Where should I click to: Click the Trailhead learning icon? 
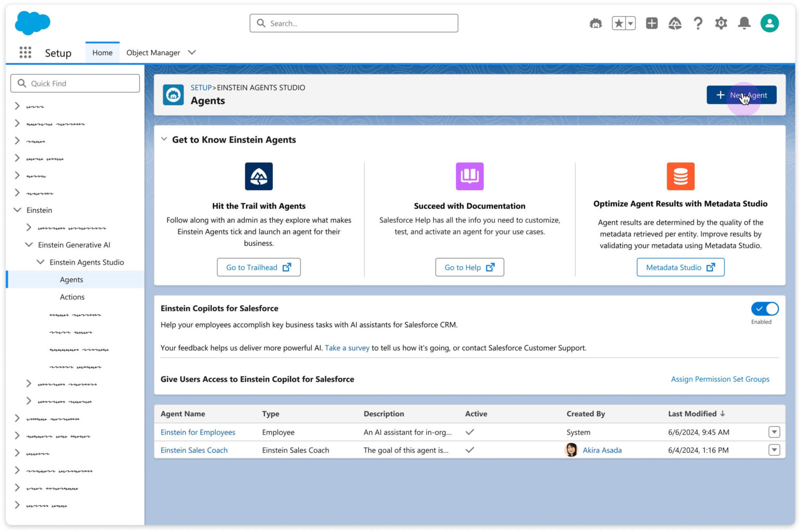coord(675,23)
